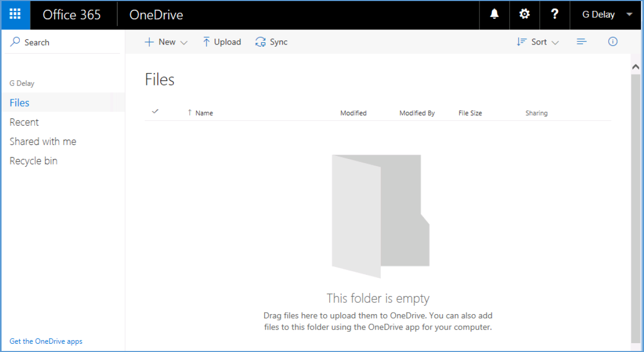The width and height of the screenshot is (644, 352).
Task: Open the settings gear
Action: pyautogui.click(x=525, y=14)
